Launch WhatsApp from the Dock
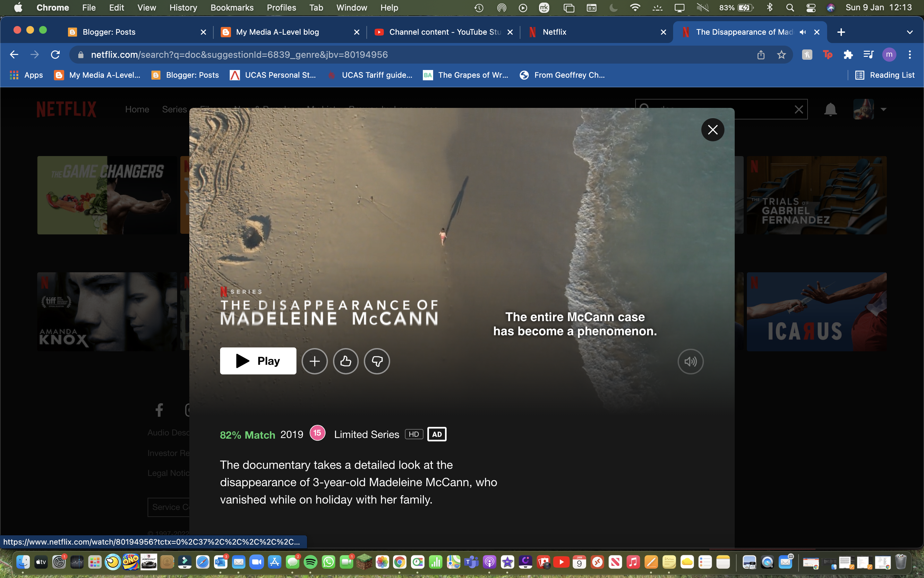Viewport: 924px width, 578px height. pyautogui.click(x=328, y=562)
